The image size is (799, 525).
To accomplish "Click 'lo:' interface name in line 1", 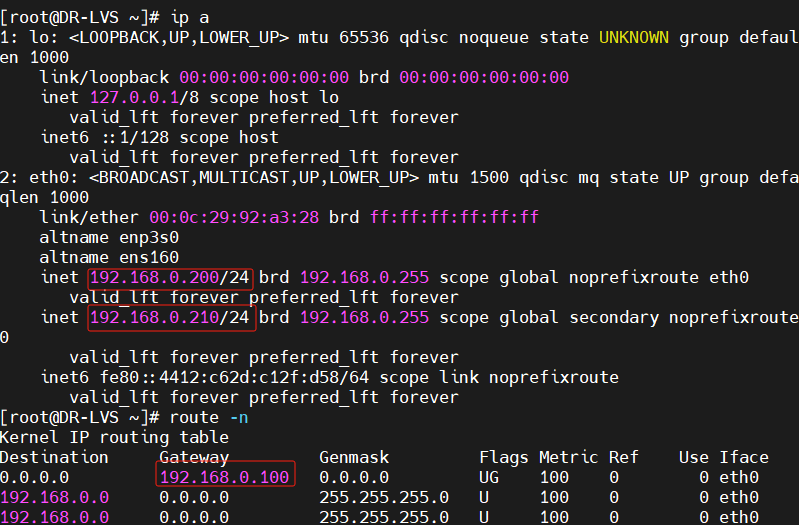I will click(x=44, y=38).
